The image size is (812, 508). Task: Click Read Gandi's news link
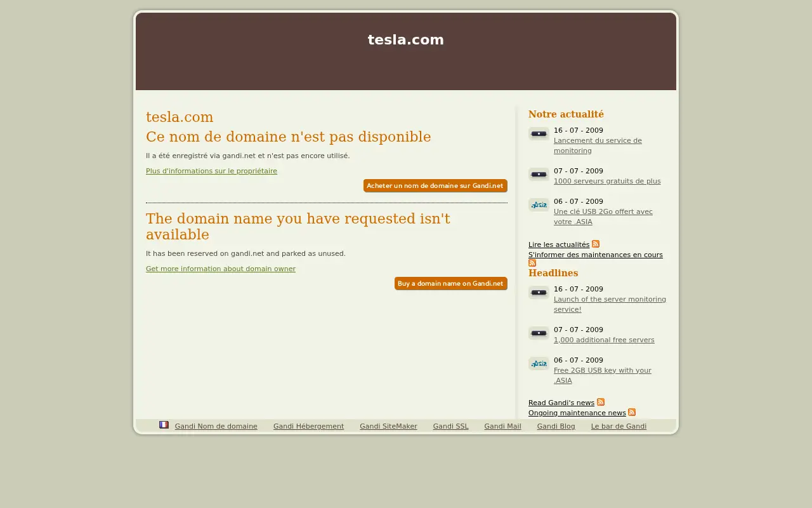[x=561, y=403]
